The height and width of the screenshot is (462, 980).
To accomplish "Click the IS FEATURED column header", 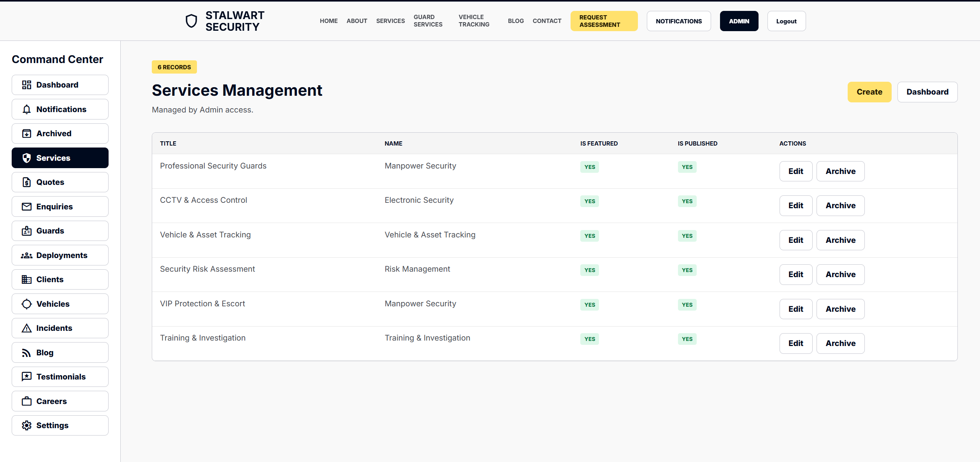I will tap(599, 144).
